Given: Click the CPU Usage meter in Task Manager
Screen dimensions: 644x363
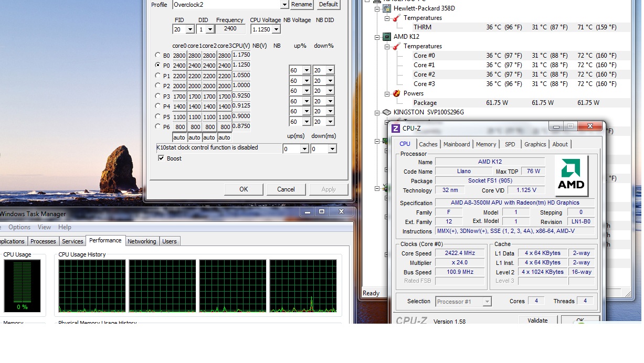Looking at the screenshot, I should pyautogui.click(x=22, y=286).
